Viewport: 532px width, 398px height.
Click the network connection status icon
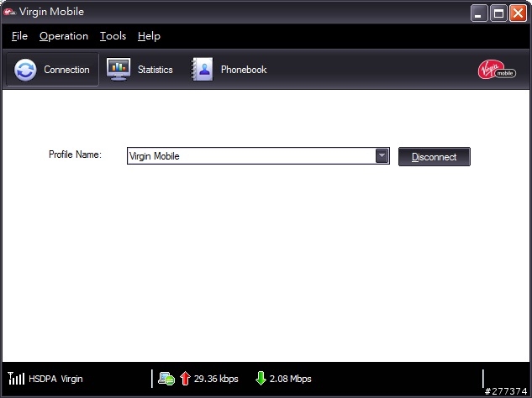166,379
